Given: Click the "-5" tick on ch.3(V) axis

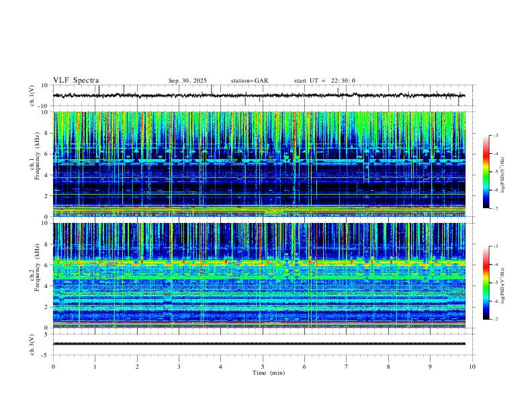Looking at the screenshot, I should [46, 355].
